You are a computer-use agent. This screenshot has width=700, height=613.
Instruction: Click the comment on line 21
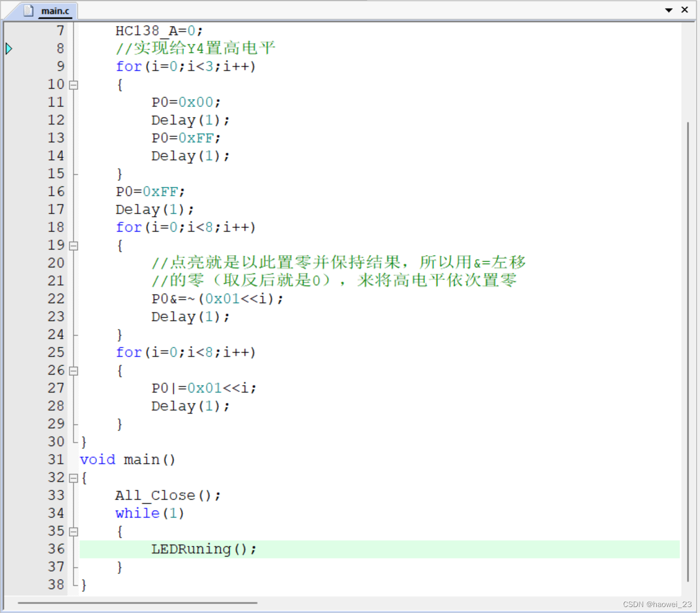point(334,281)
